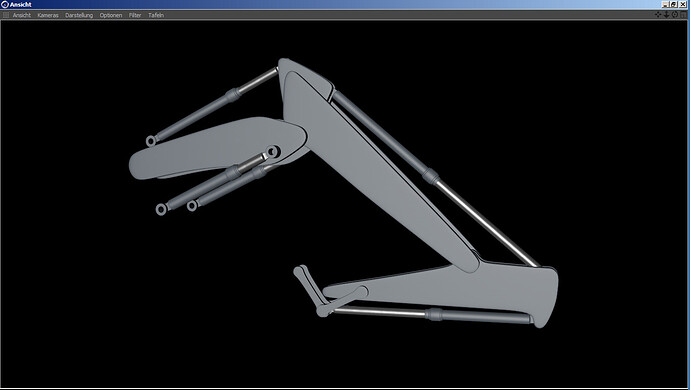Image resolution: width=690 pixels, height=390 pixels.
Task: Close the Ansicht window
Action: 683,4
